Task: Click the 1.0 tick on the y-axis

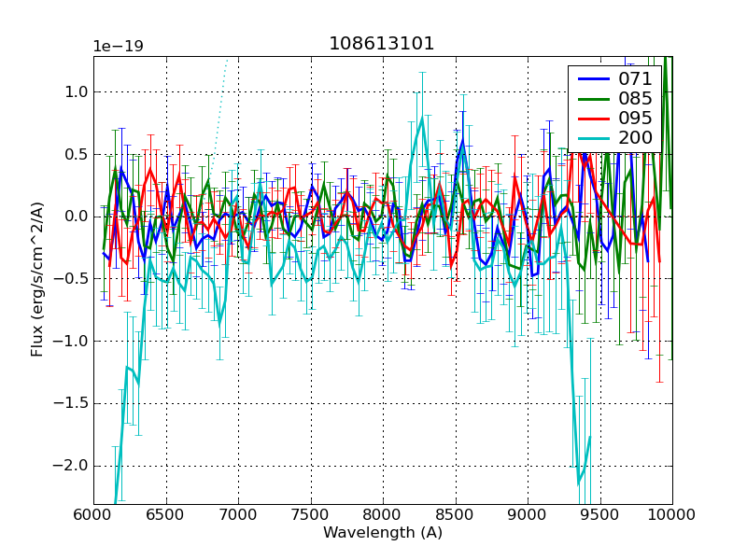Action: pyautogui.click(x=77, y=92)
